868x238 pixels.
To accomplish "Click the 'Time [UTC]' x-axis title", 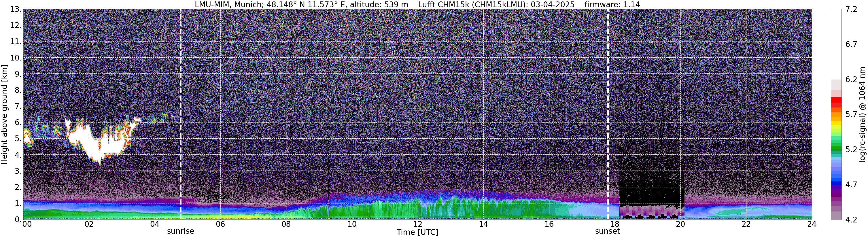I will [x=417, y=232].
